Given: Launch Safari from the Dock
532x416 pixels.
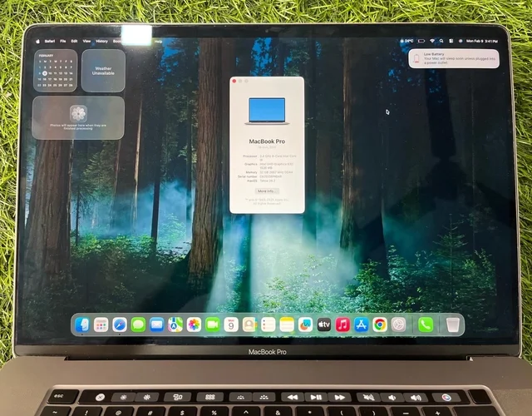Looking at the screenshot, I should pos(120,325).
